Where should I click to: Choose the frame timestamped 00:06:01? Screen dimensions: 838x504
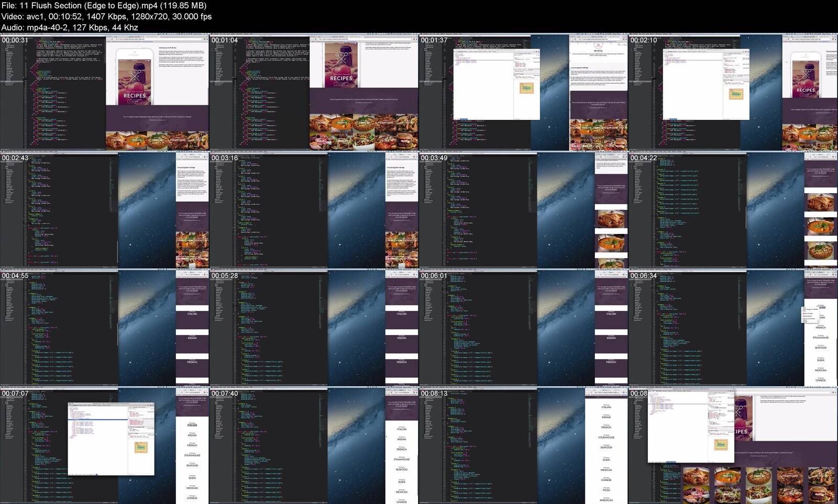524,328
